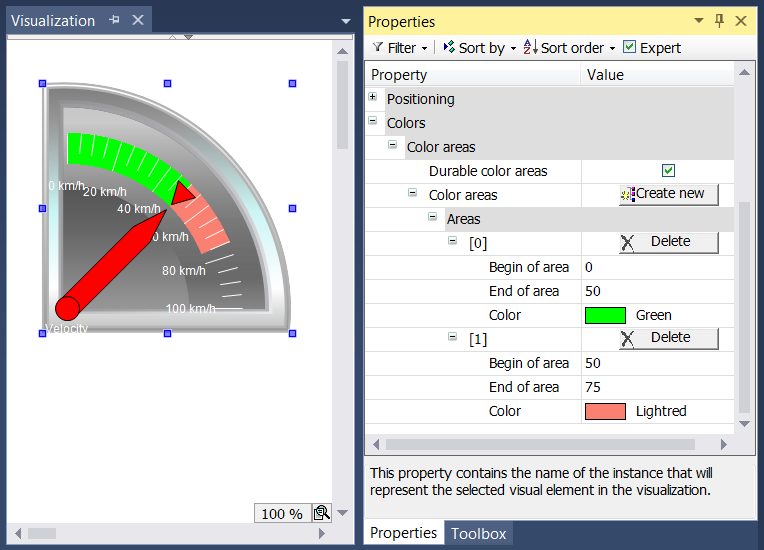Click the 100 km/h scale label
This screenshot has height=550, width=764.
[190, 308]
